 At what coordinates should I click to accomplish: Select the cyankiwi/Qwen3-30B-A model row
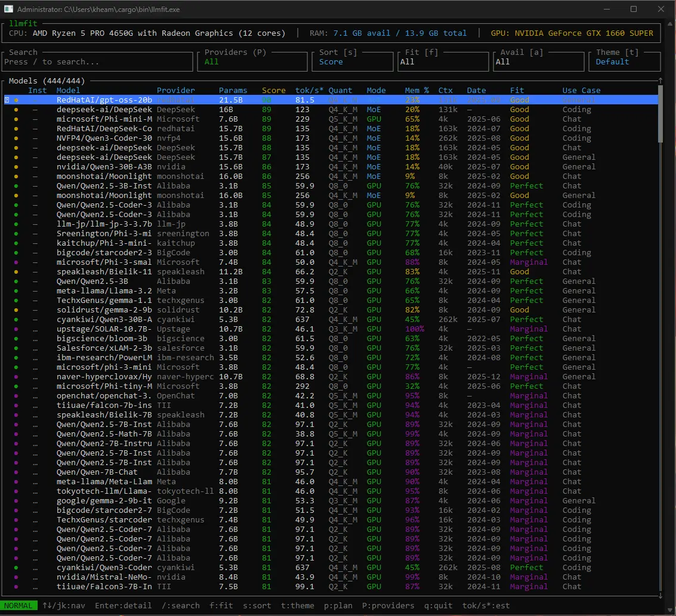coord(331,320)
